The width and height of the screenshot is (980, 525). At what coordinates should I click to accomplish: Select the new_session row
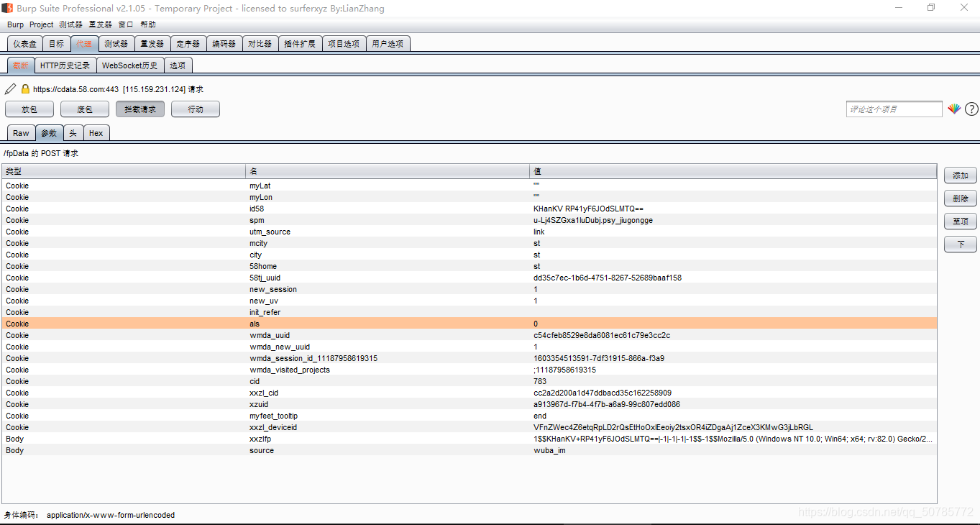pyautogui.click(x=470, y=289)
